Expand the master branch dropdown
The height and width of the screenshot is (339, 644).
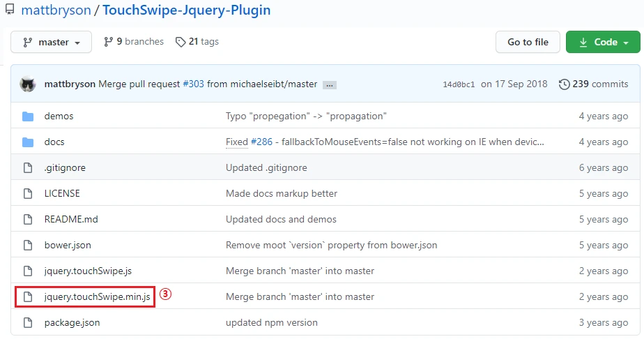tap(52, 42)
